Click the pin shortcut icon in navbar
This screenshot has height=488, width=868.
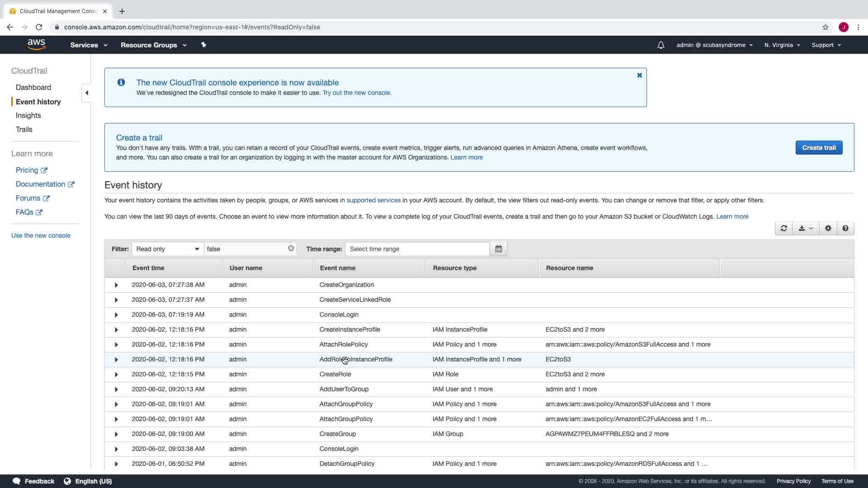click(x=203, y=45)
